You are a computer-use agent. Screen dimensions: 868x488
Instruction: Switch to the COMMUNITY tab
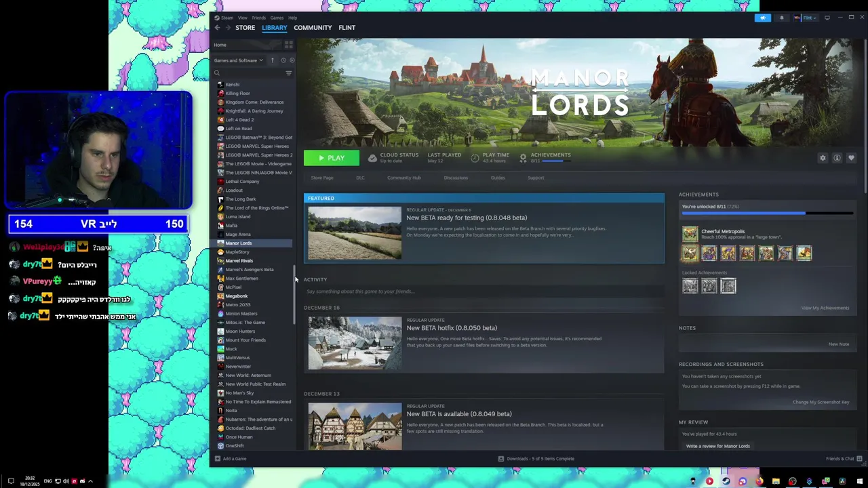313,28
